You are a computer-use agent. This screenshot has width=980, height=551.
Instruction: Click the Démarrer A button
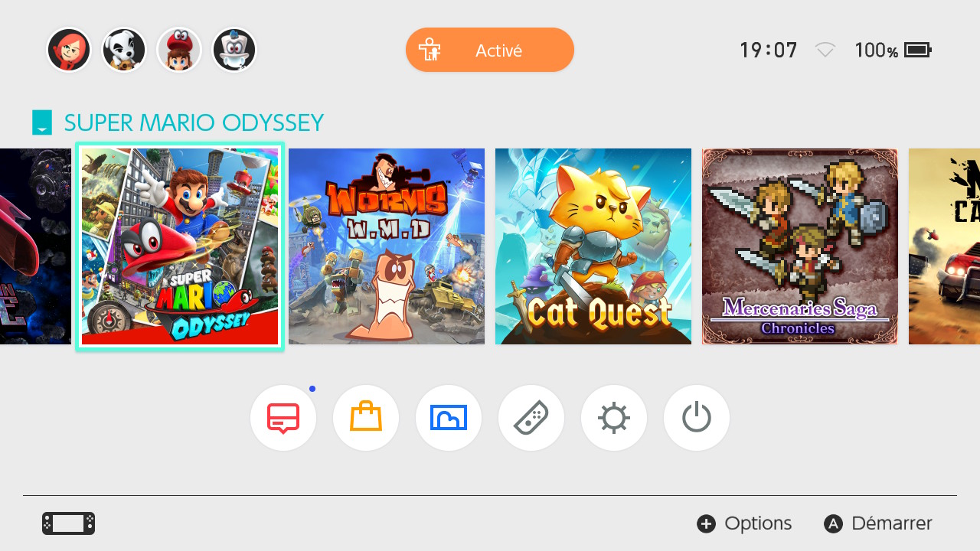coord(878,523)
